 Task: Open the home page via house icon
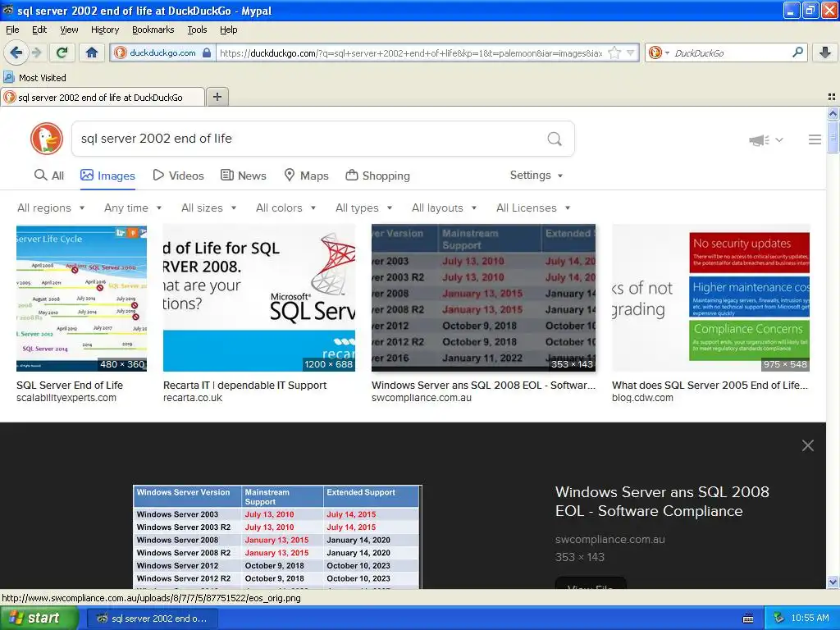(92, 52)
